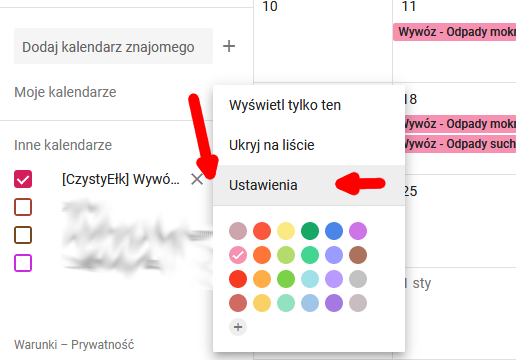Toggle the dark red empty calendar checkbox
Viewport: 516px width, 360px height.
pyautogui.click(x=23, y=207)
